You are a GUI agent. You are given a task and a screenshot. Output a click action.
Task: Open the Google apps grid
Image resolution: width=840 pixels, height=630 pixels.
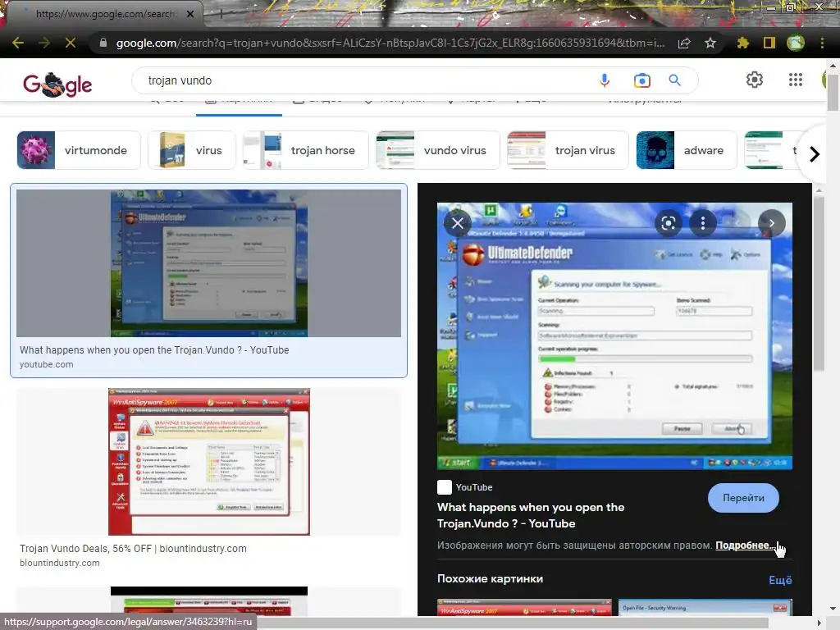tap(796, 80)
